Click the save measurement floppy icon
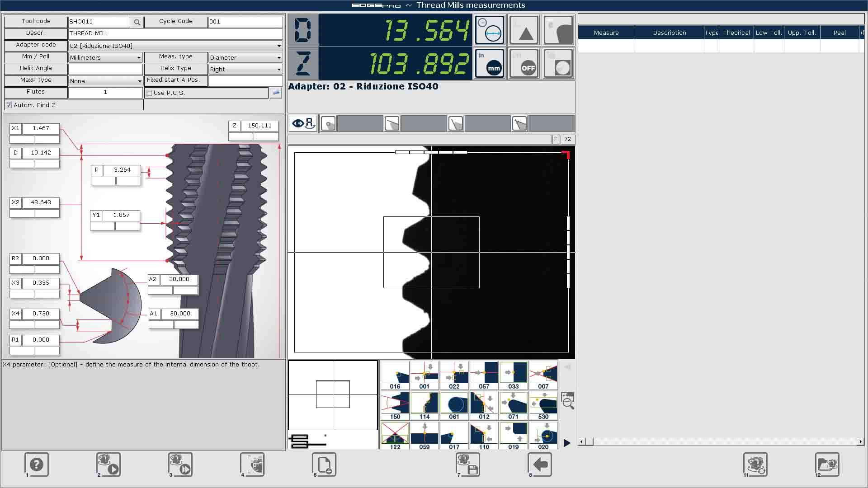Image resolution: width=868 pixels, height=488 pixels. point(468,465)
